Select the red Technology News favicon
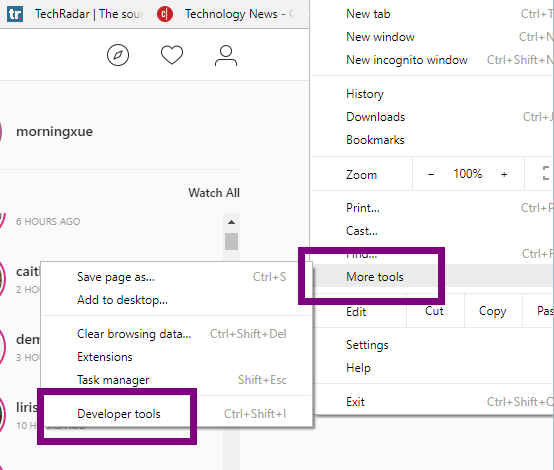 pos(165,14)
